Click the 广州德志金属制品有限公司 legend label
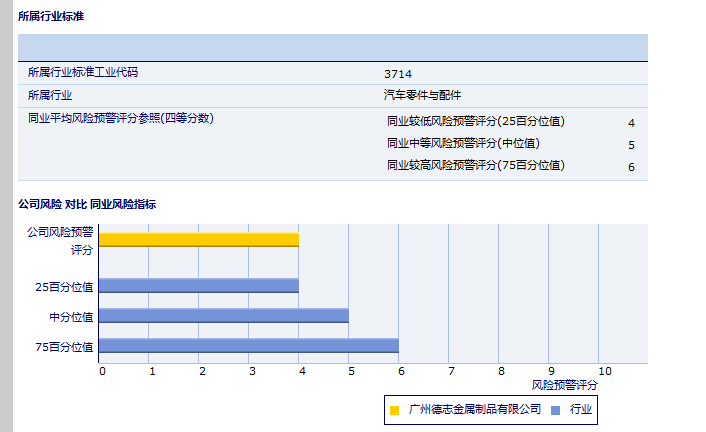Screen dimensions: 706x432 click(475, 409)
